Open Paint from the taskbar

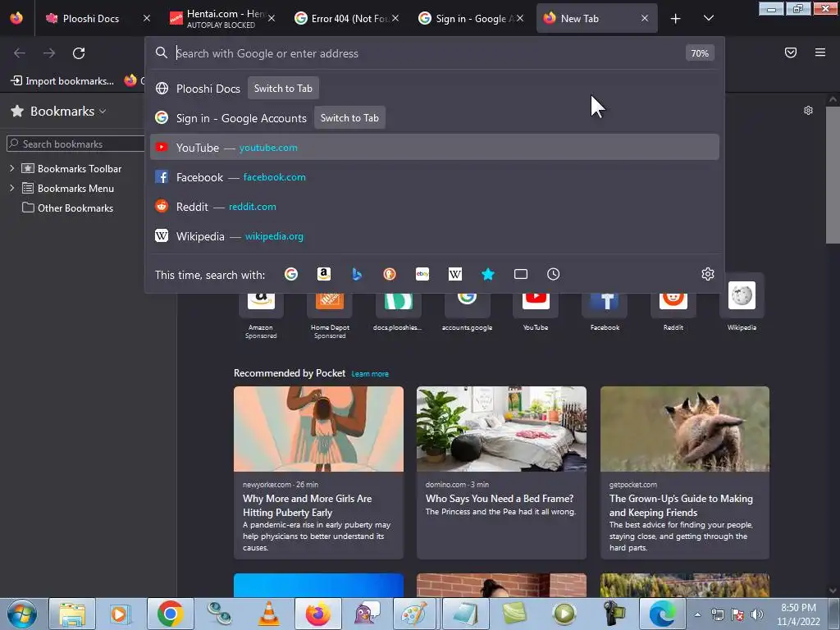coord(413,614)
